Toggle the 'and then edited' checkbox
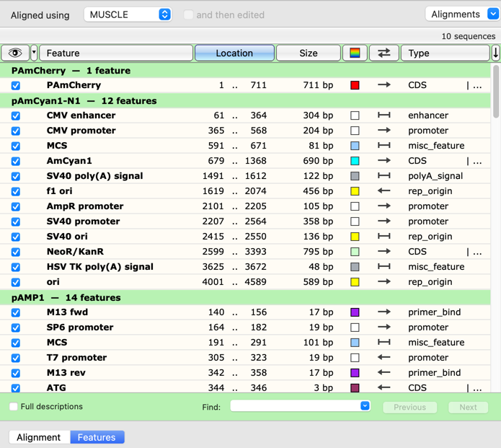 pos(188,14)
